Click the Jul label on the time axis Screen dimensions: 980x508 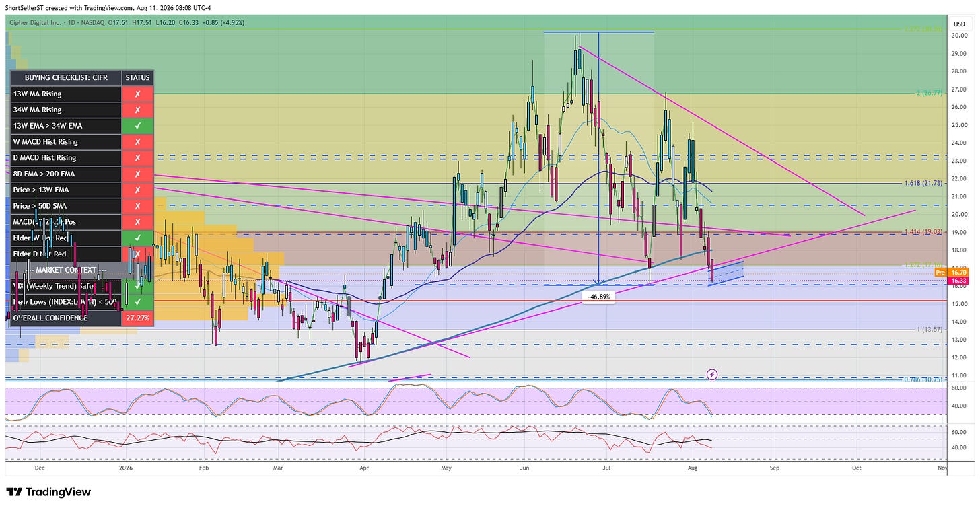[607, 466]
